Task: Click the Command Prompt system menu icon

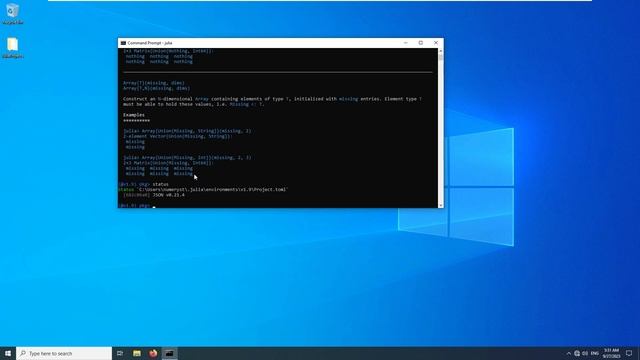Action: [123, 43]
